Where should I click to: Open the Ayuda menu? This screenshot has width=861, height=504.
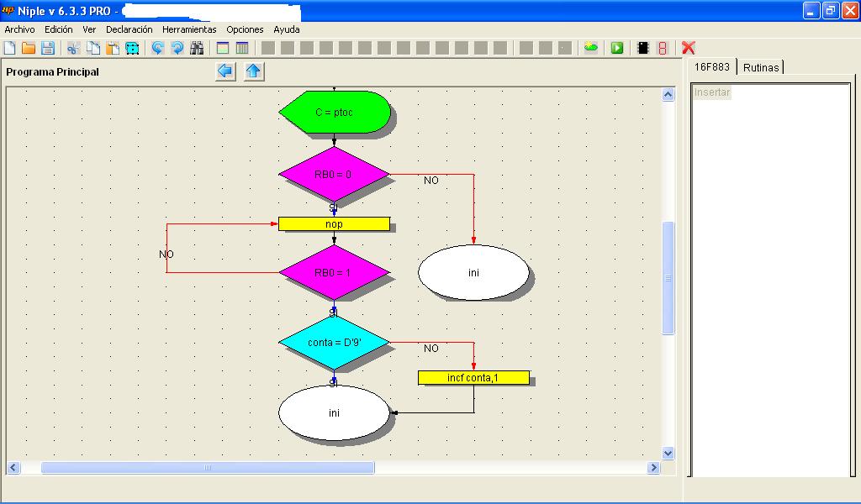[x=287, y=29]
